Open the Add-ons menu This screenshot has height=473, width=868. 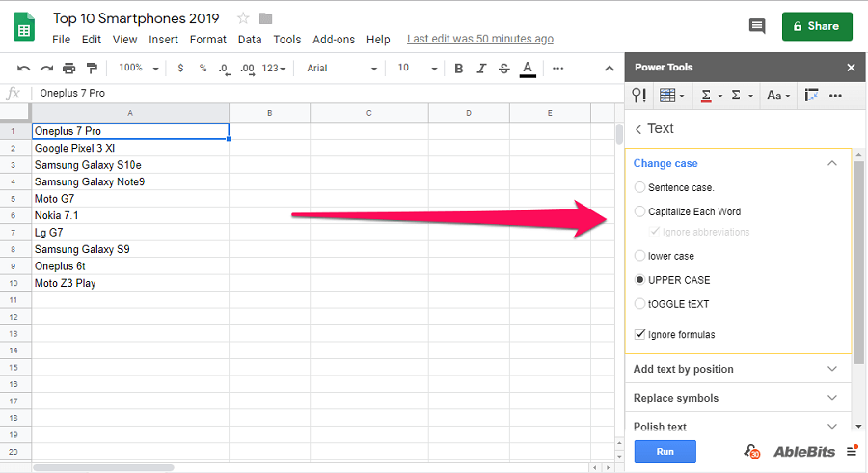(x=334, y=40)
